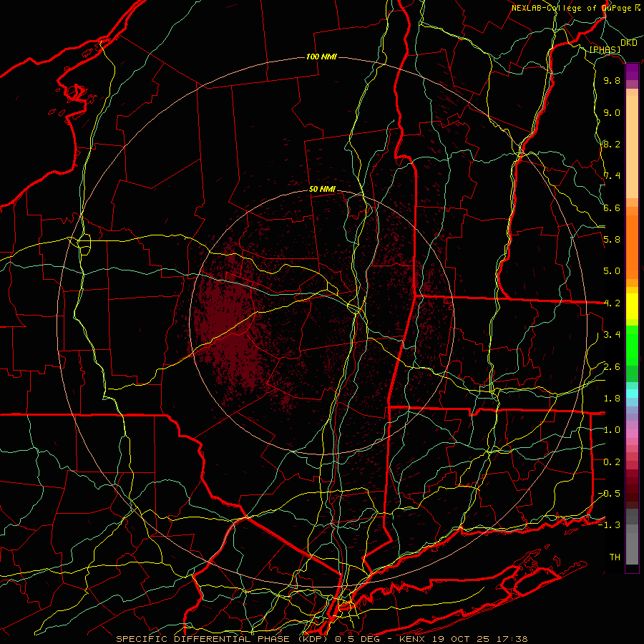
Task: Click the -0.5 value on the color scale
Action: tap(609, 494)
